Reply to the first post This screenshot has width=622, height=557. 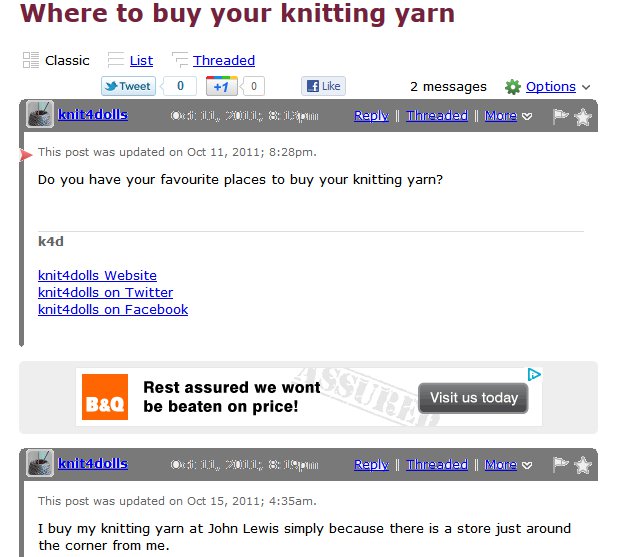pyautogui.click(x=371, y=116)
